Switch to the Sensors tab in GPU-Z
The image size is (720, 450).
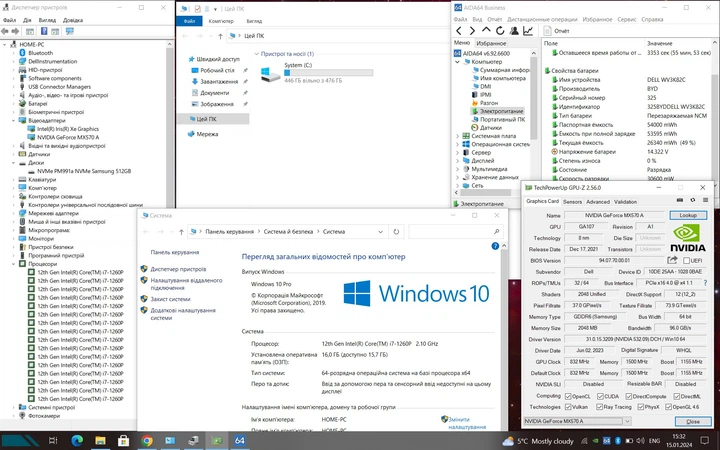tap(572, 202)
